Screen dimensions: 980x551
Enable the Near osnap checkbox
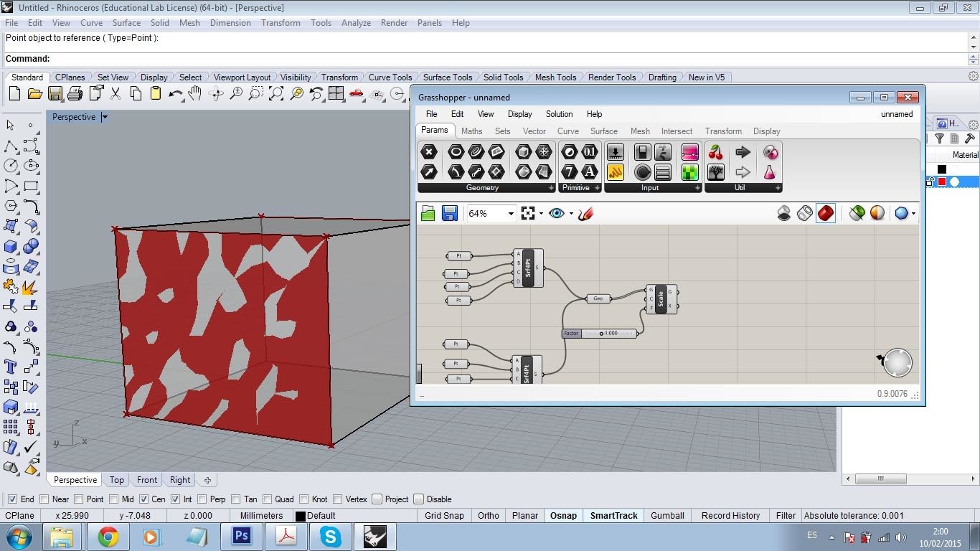coord(44,499)
